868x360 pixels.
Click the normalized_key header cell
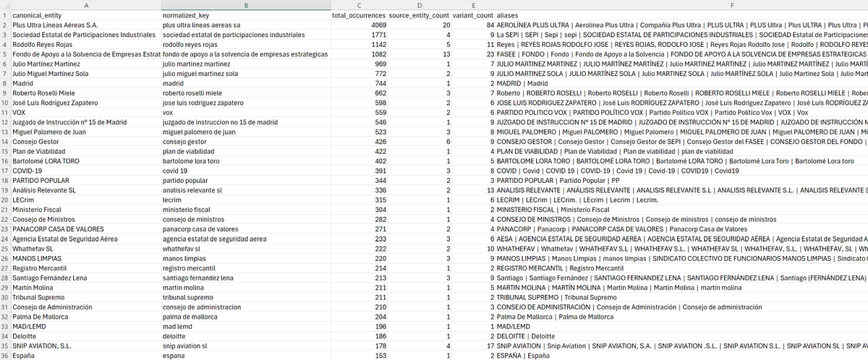(245, 15)
